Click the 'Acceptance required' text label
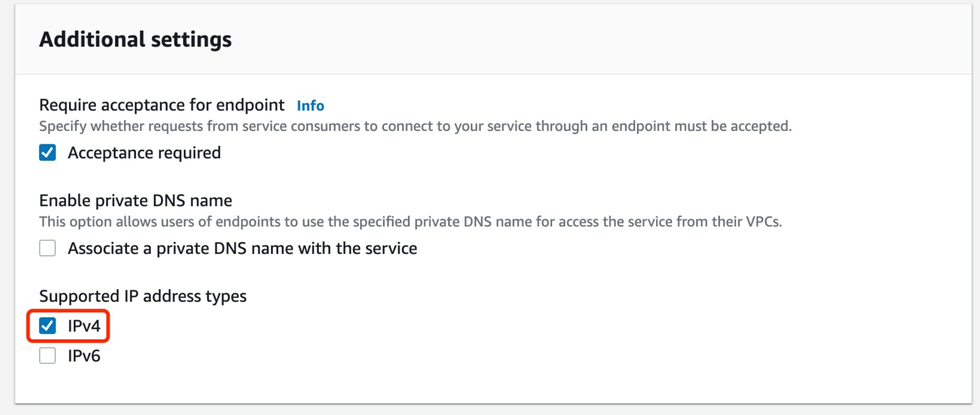980x415 pixels. (x=144, y=153)
